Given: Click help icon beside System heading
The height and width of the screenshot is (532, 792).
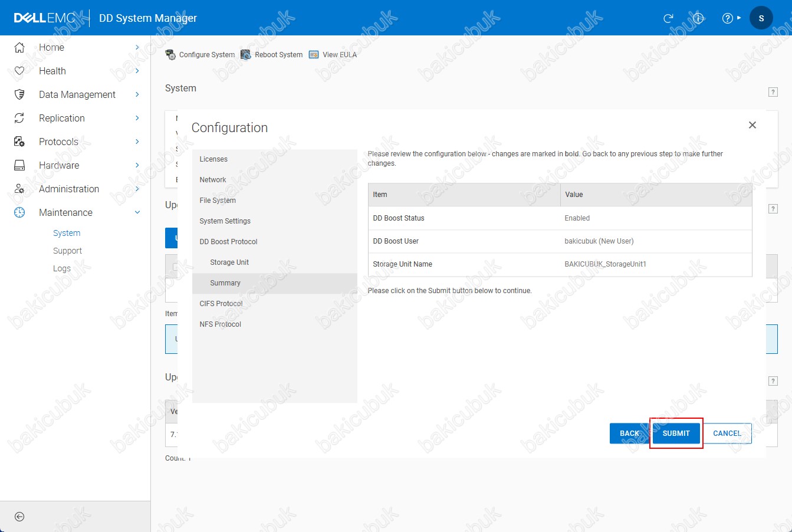Looking at the screenshot, I should [x=773, y=92].
